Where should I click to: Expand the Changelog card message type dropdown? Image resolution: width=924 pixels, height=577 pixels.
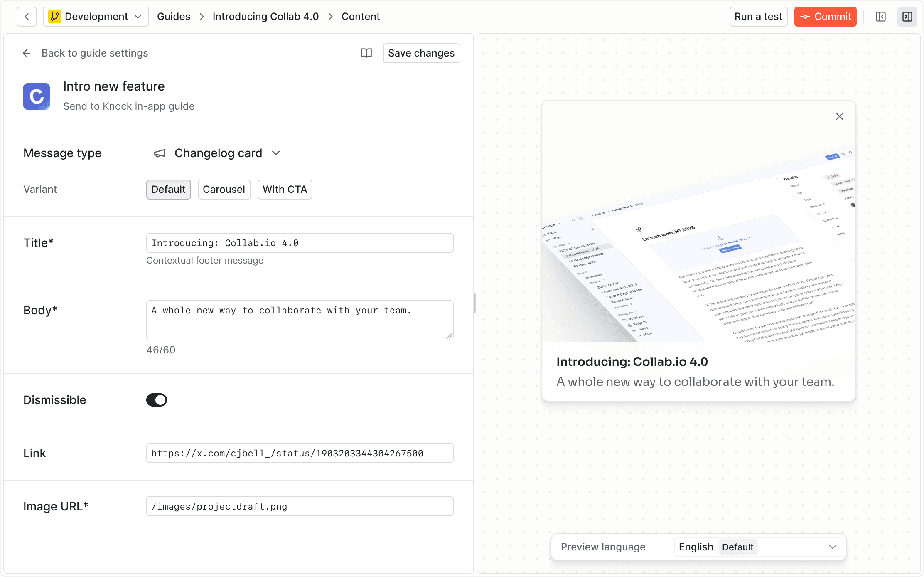(x=276, y=153)
